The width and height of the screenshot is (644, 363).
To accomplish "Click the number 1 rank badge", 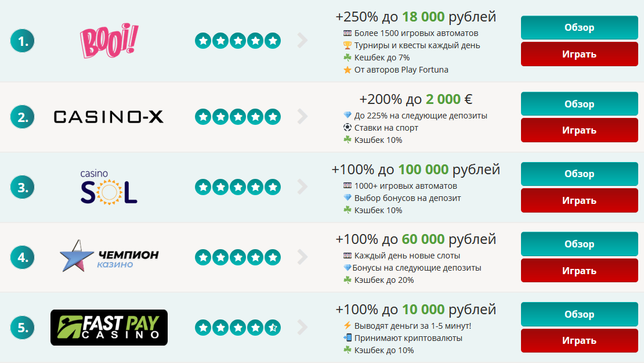I will coord(22,41).
